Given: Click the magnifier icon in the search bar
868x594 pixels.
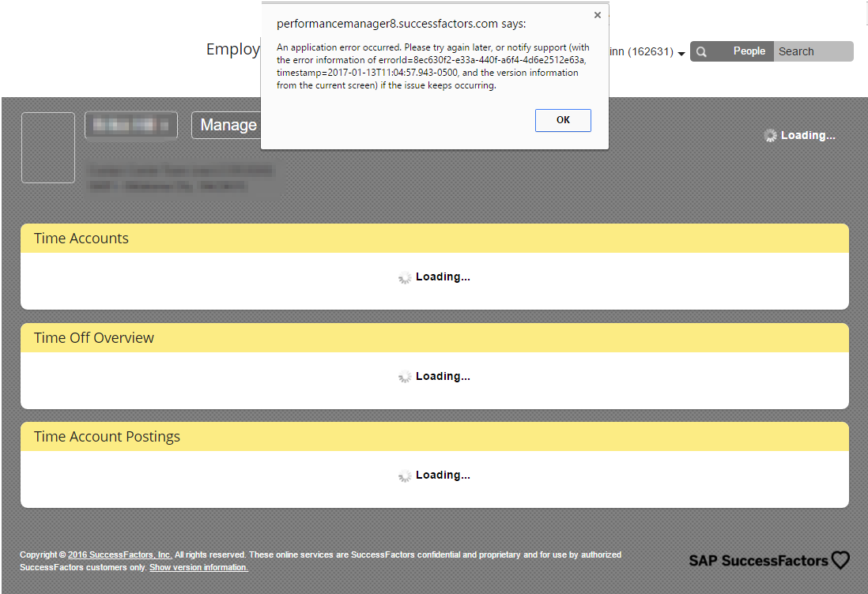Looking at the screenshot, I should [701, 52].
